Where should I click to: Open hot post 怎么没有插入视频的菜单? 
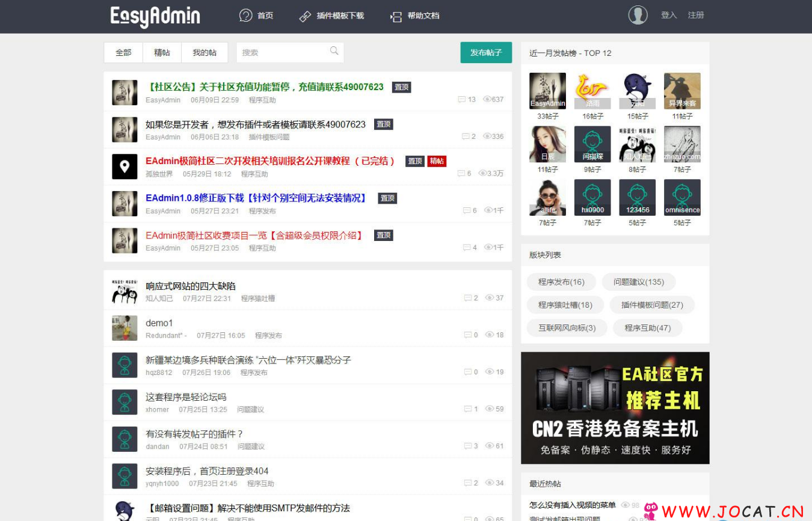[573, 505]
